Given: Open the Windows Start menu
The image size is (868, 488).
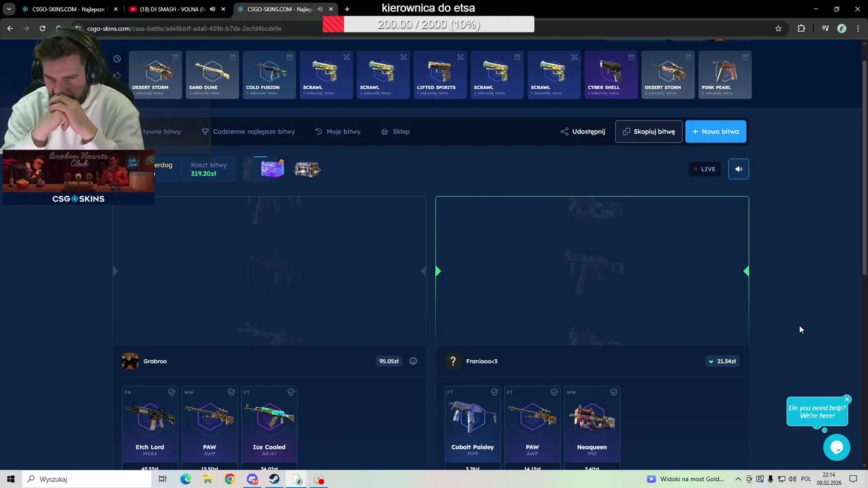Looking at the screenshot, I should click(x=10, y=479).
